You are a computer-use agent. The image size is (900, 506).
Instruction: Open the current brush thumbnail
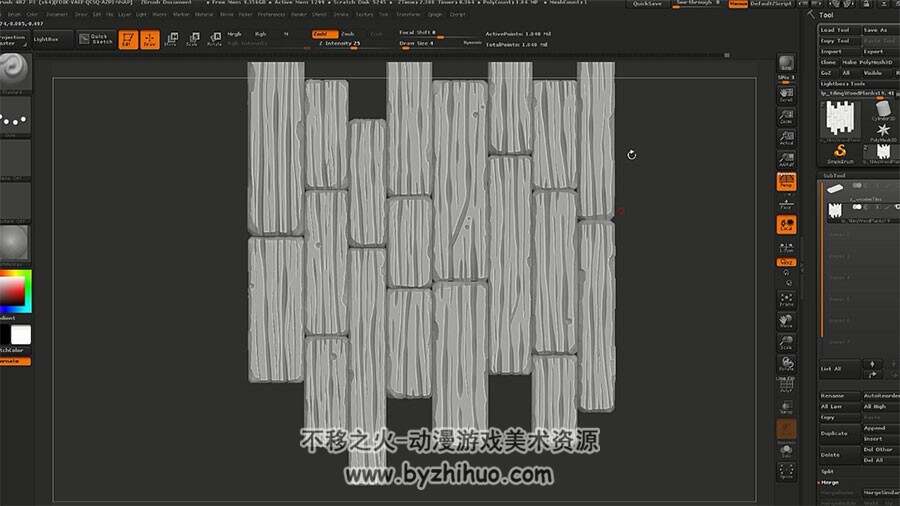(15, 71)
